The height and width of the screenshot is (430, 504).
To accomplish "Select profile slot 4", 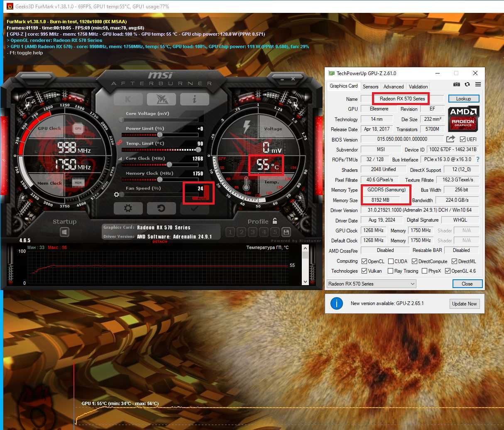I will coord(264,232).
